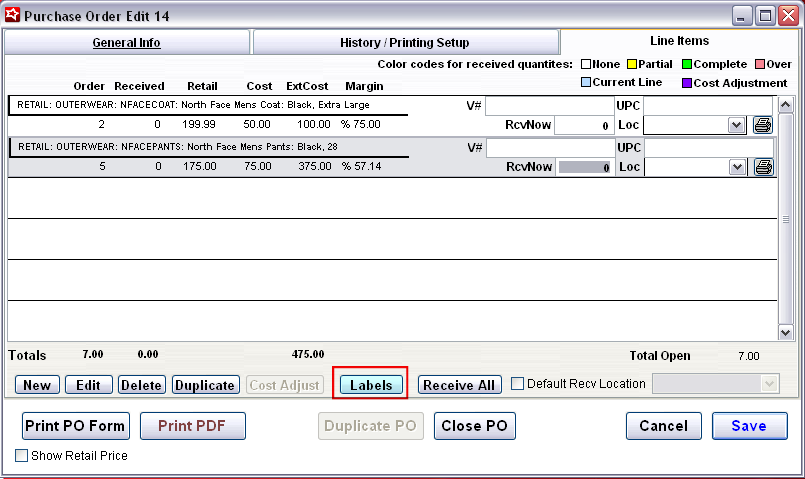Focus the UPC field for NFACECOAT

708,106
